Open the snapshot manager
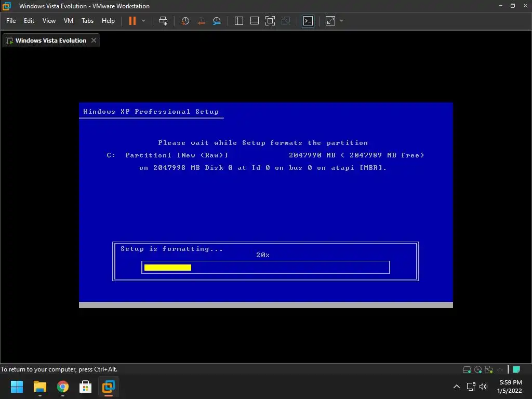Image resolution: width=532 pixels, height=399 pixels. pos(217,21)
